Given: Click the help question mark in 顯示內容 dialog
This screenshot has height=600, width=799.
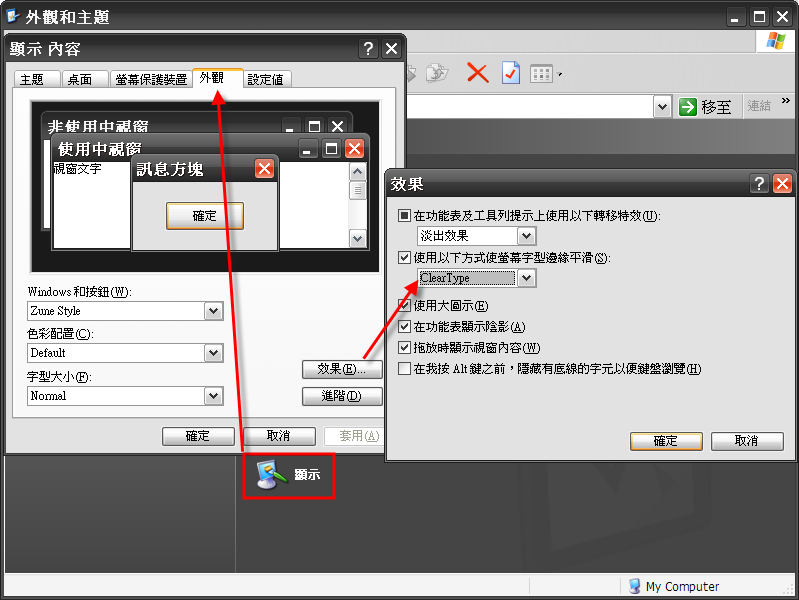Looking at the screenshot, I should (368, 49).
